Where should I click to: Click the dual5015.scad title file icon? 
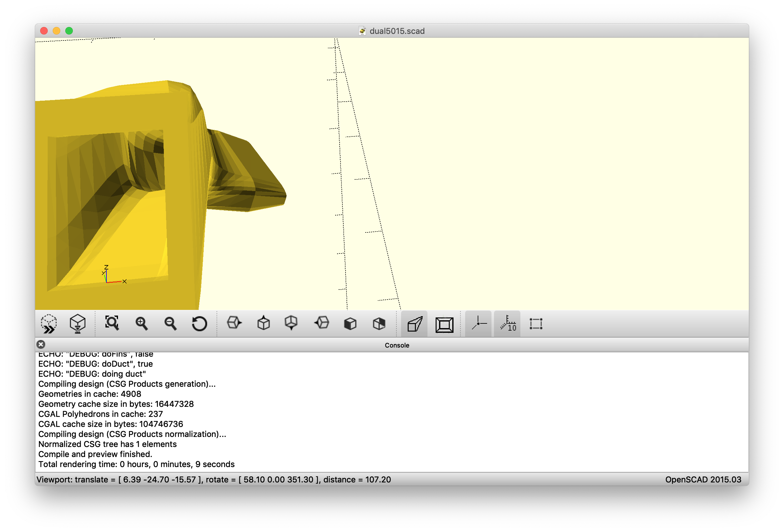click(x=362, y=31)
